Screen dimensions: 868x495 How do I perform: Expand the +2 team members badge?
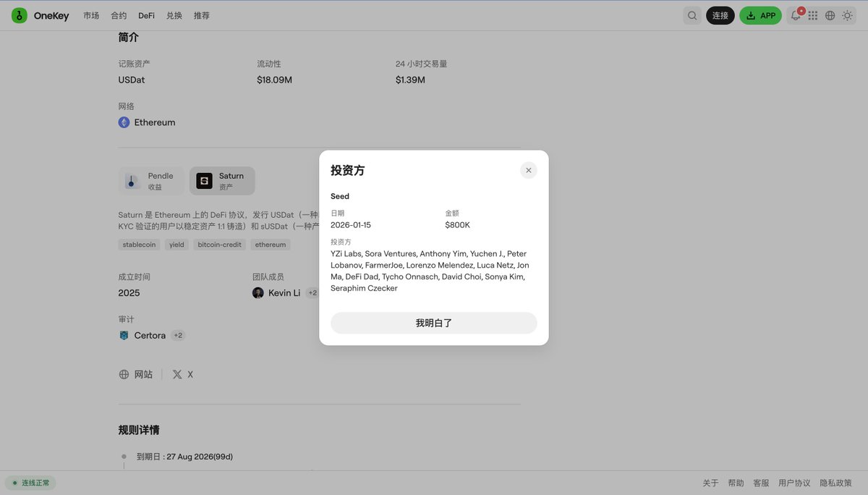pos(312,293)
